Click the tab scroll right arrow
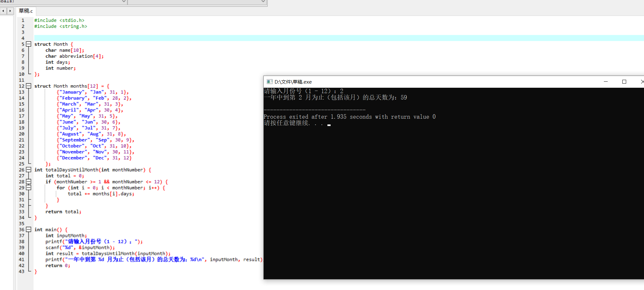Viewport: 644px width, 290px height. pos(10,11)
